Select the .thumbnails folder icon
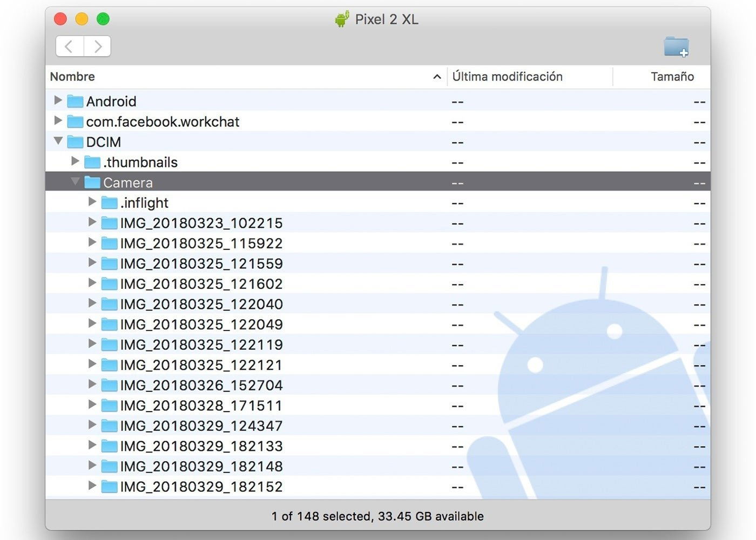 (x=92, y=162)
